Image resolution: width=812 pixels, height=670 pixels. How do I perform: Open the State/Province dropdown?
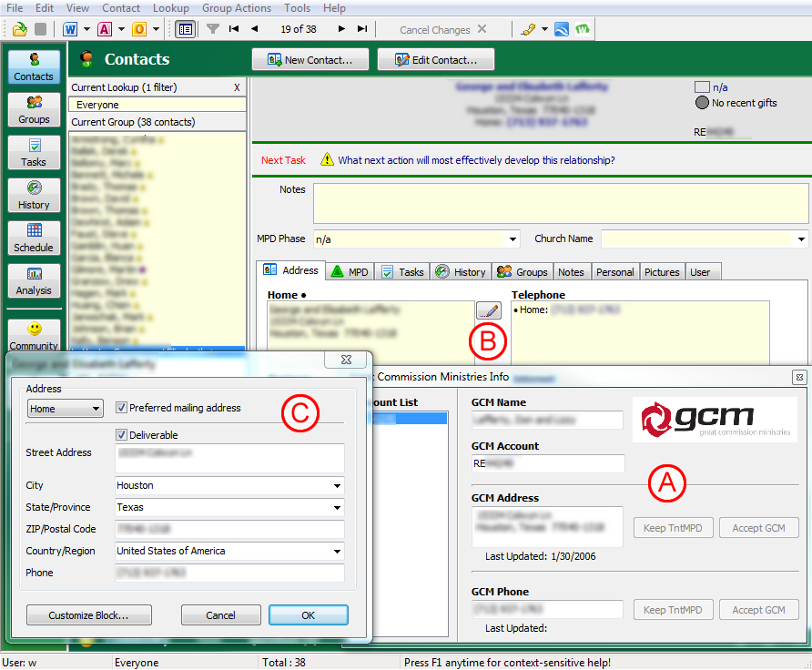click(338, 508)
